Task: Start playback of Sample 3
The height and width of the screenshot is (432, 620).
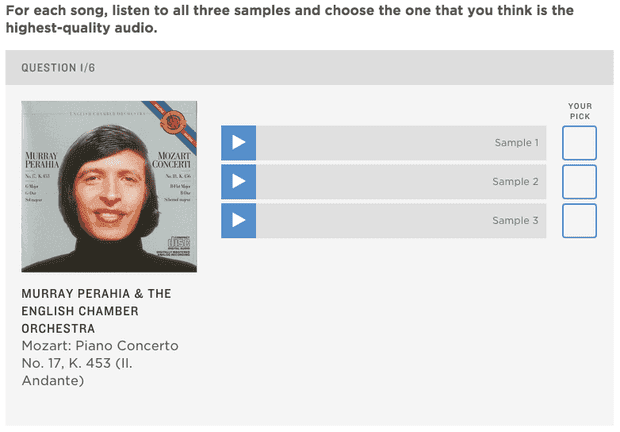Action: click(x=238, y=221)
